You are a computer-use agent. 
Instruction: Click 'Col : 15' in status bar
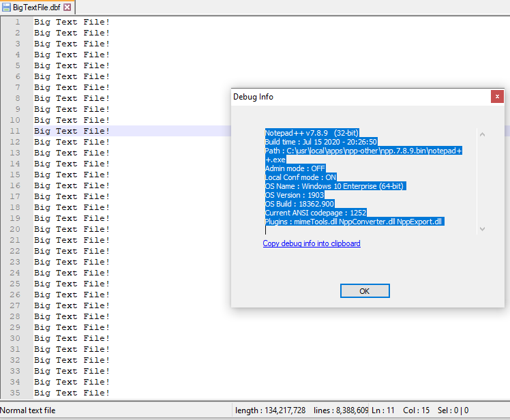416,410
